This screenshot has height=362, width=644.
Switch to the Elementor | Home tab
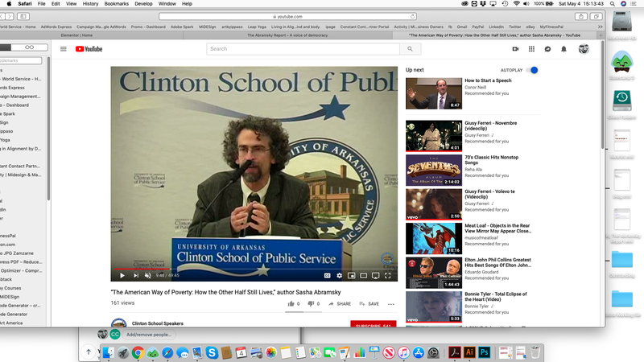point(76,35)
